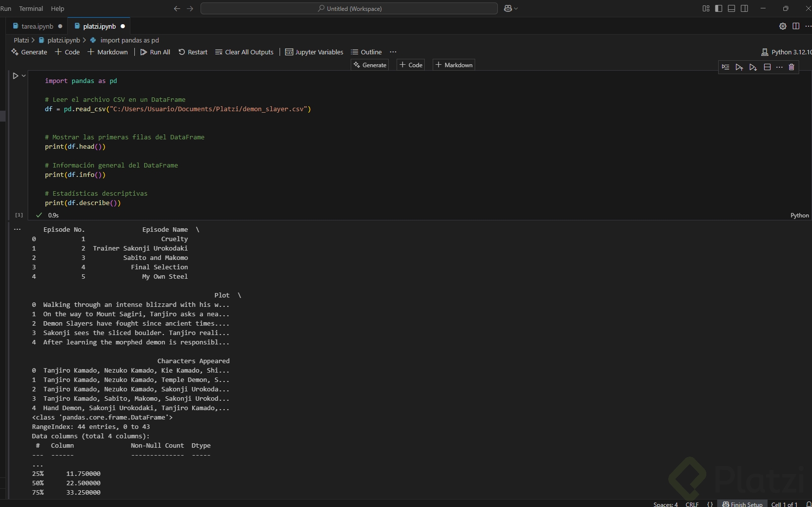Viewport: 812px width, 507px height.
Task: Open notebook toolbar overflow menu after Outline
Action: (x=393, y=52)
